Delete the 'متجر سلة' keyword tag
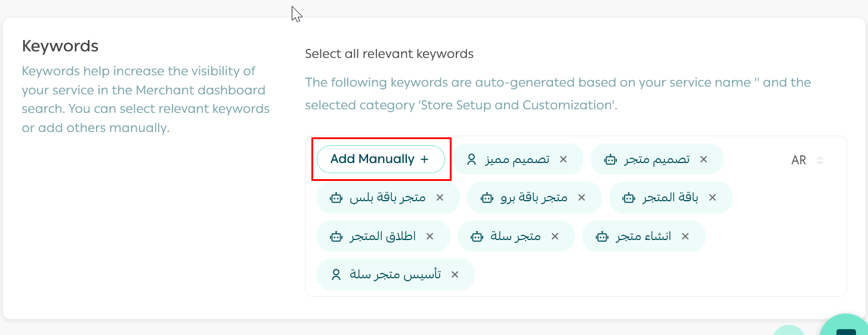 [x=555, y=236]
